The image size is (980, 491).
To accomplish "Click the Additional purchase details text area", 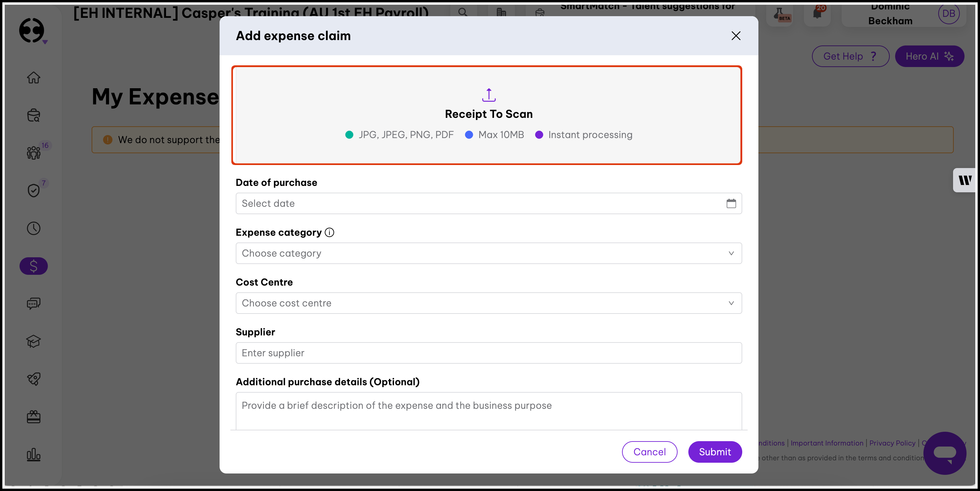I will click(x=488, y=411).
